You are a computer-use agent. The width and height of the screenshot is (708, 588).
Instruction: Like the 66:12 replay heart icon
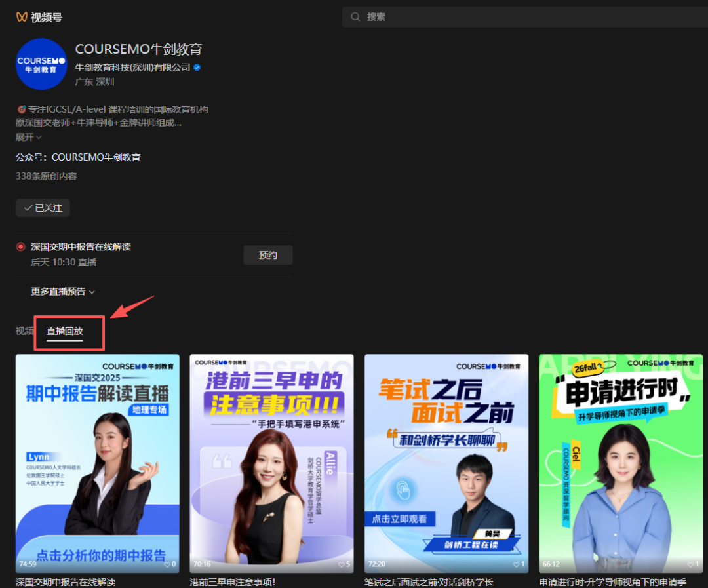tap(690, 564)
